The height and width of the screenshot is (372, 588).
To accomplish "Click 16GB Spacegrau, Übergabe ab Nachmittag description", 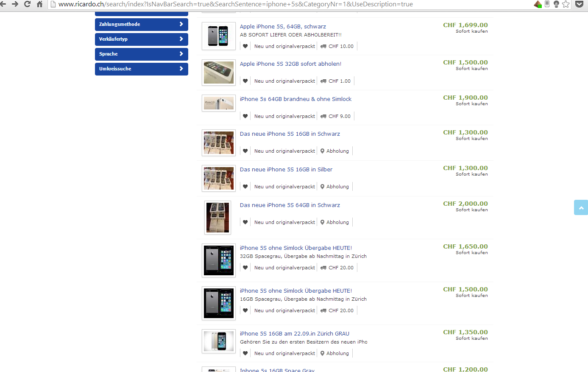I will [303, 299].
